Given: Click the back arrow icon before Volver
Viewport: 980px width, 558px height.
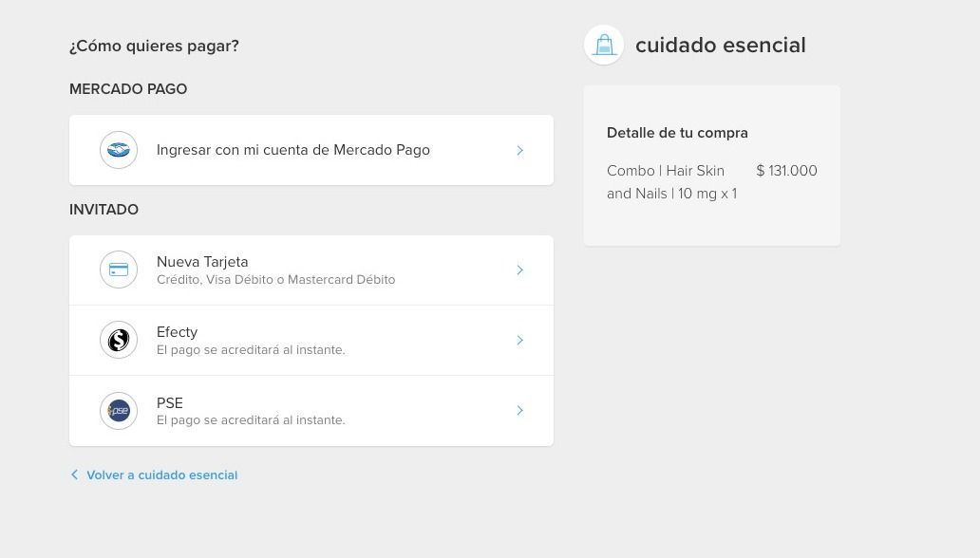Looking at the screenshot, I should [74, 474].
